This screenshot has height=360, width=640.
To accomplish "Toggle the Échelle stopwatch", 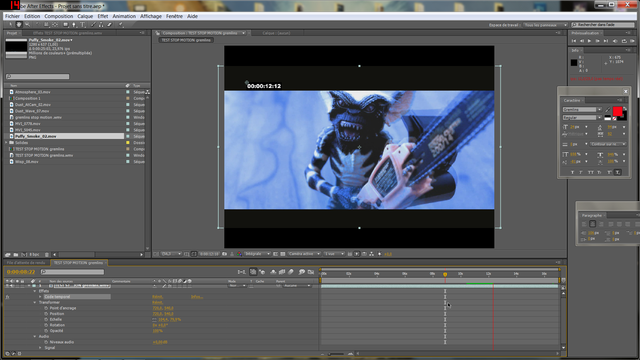I will point(46,319).
